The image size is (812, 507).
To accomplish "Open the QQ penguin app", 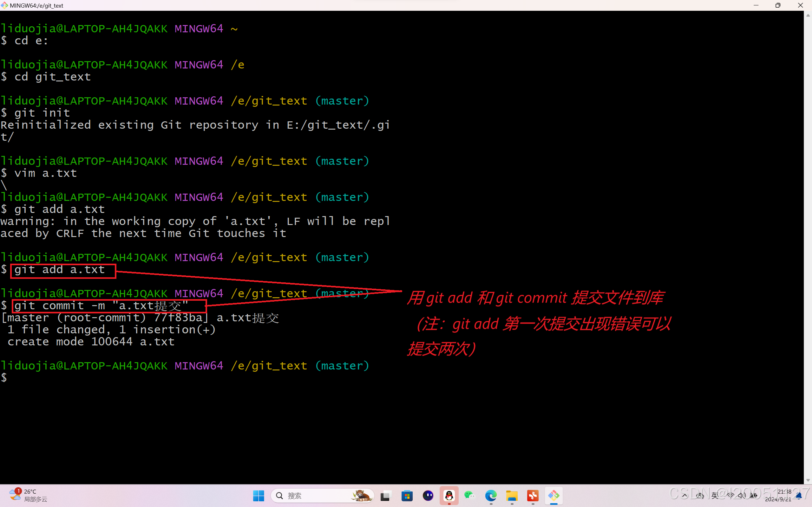I will (449, 496).
